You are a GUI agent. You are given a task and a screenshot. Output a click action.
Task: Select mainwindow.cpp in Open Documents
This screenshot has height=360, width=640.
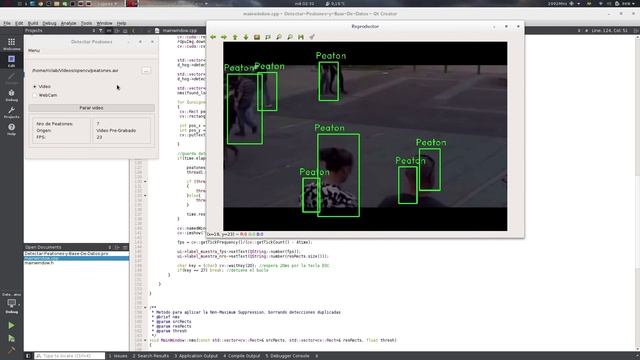[x=76, y=258]
